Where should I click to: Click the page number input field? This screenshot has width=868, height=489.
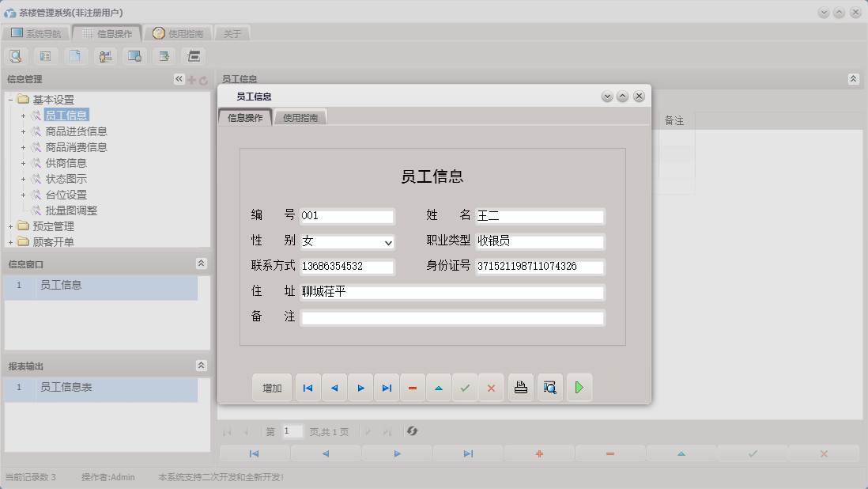(x=292, y=430)
